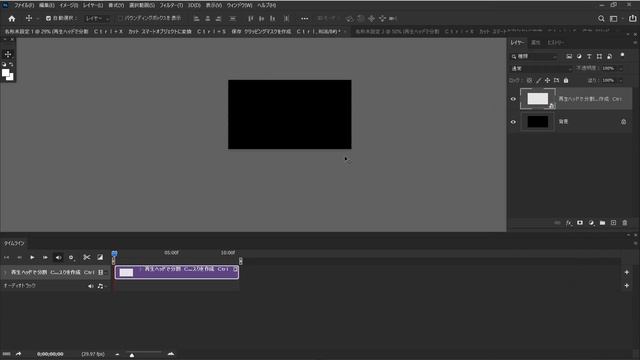This screenshot has width=640, height=360.
Task: Open the filmstrip menu on video track
Action: tap(101, 272)
